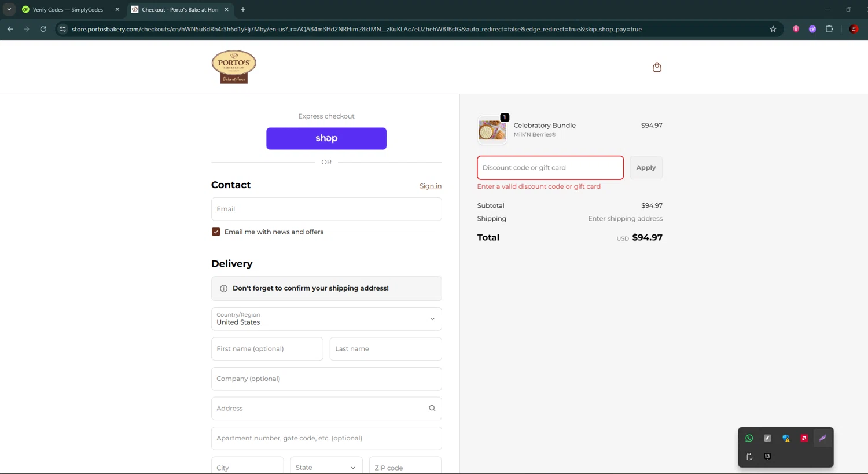
Task: Click the Email input field
Action: [326, 209]
